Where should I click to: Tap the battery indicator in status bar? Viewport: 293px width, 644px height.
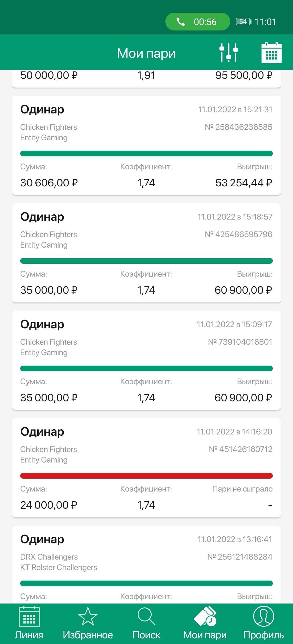pyautogui.click(x=243, y=22)
